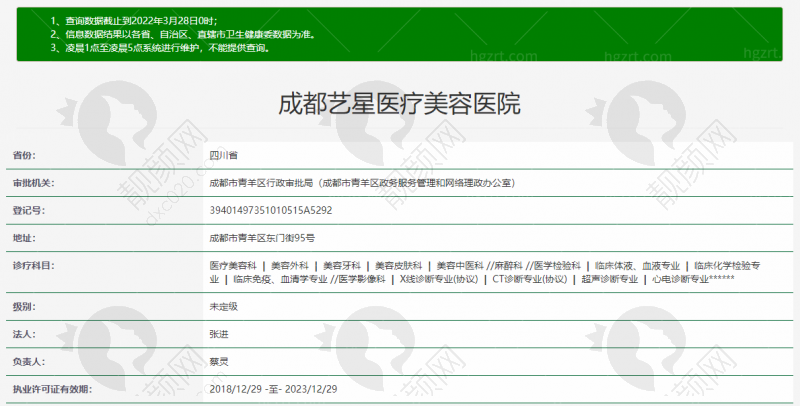Select registration number 39401497351010515A5292

tap(270, 211)
